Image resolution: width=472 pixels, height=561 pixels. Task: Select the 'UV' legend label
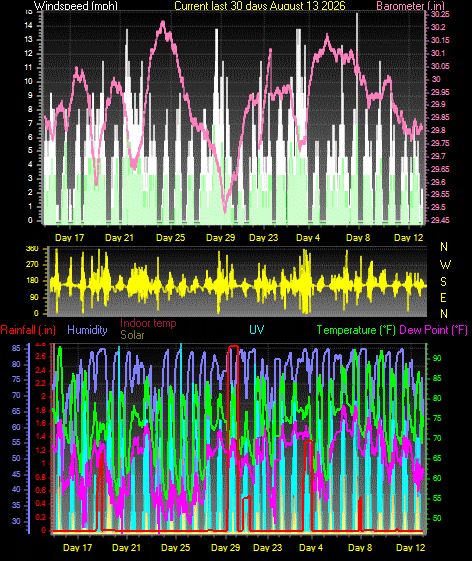(257, 330)
